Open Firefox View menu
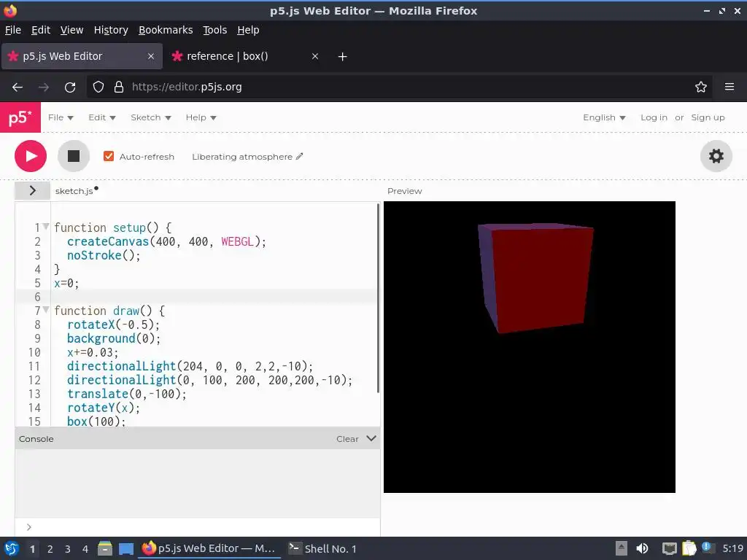747x560 pixels. tap(71, 30)
